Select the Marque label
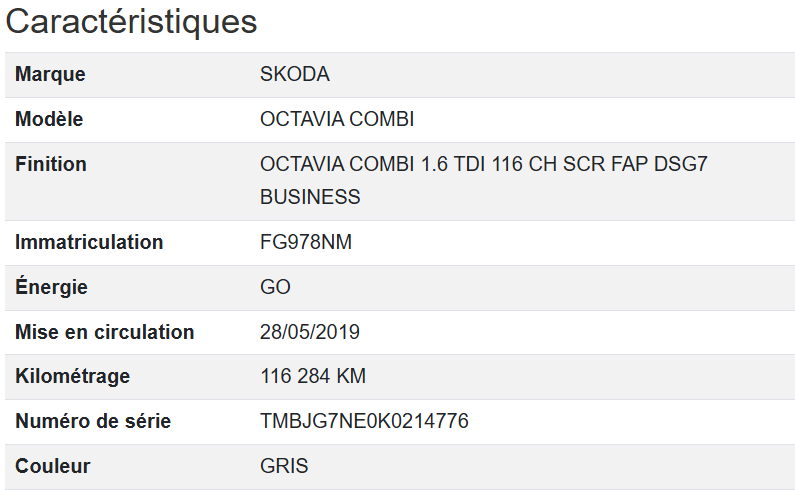This screenshot has width=795, height=490. coord(50,75)
